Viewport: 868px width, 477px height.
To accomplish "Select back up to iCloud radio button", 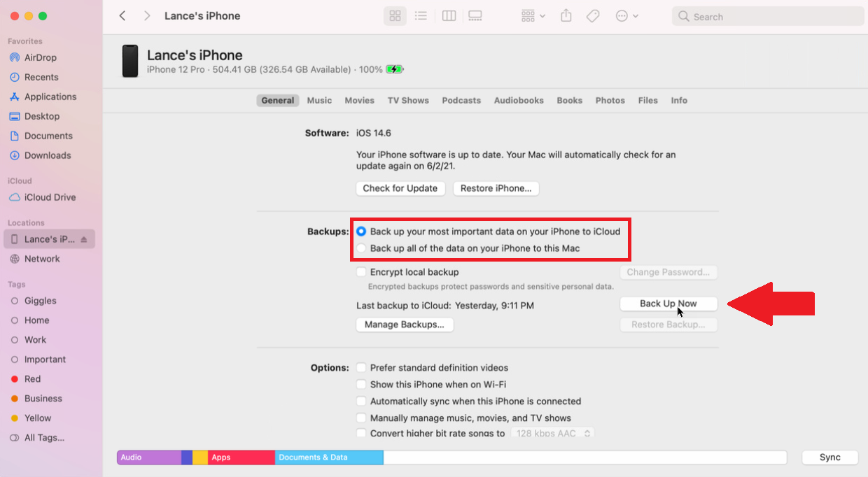I will [361, 231].
